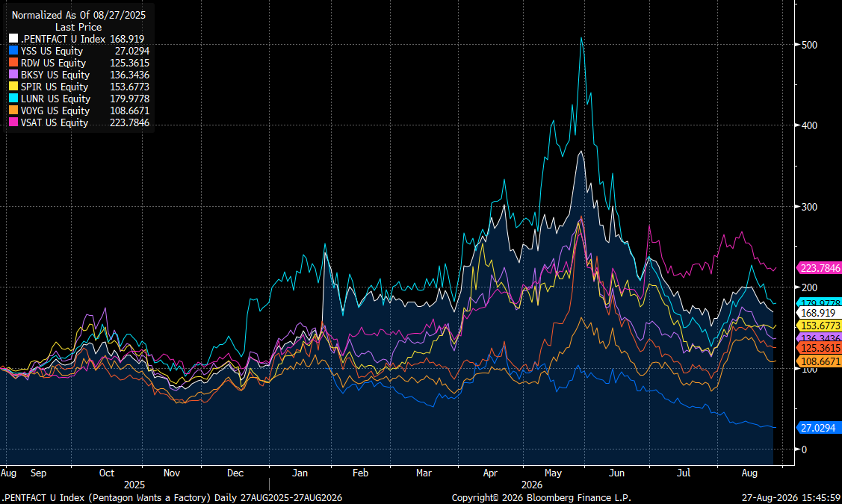Click the cyan 179.9778 price tag on axis

[x=820, y=302]
